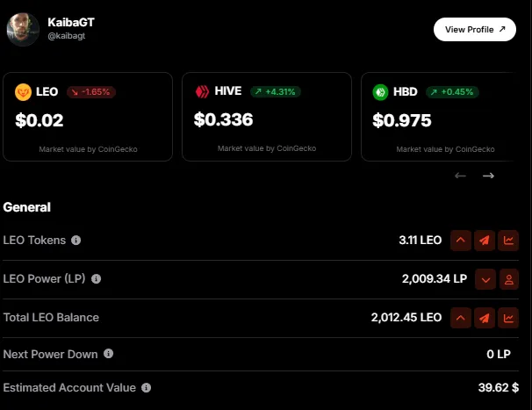The width and height of the screenshot is (532, 410).
Task: Click the delegate person icon for LEO Power
Action: pos(508,279)
